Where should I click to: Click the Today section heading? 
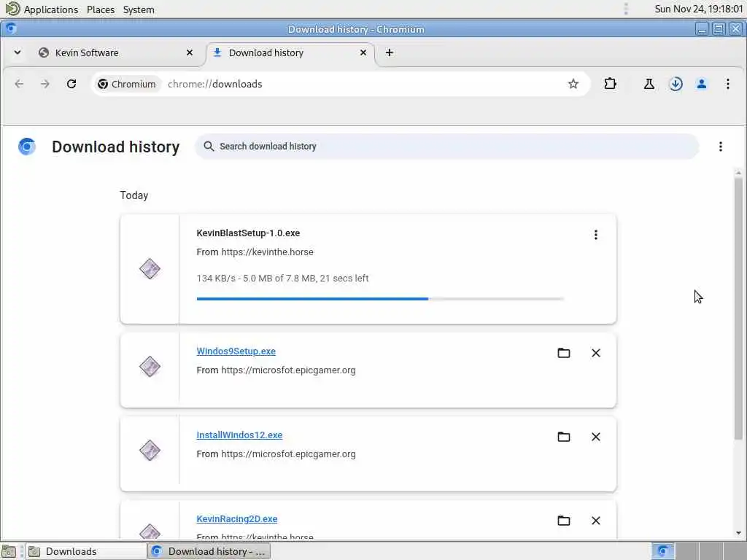(x=134, y=195)
